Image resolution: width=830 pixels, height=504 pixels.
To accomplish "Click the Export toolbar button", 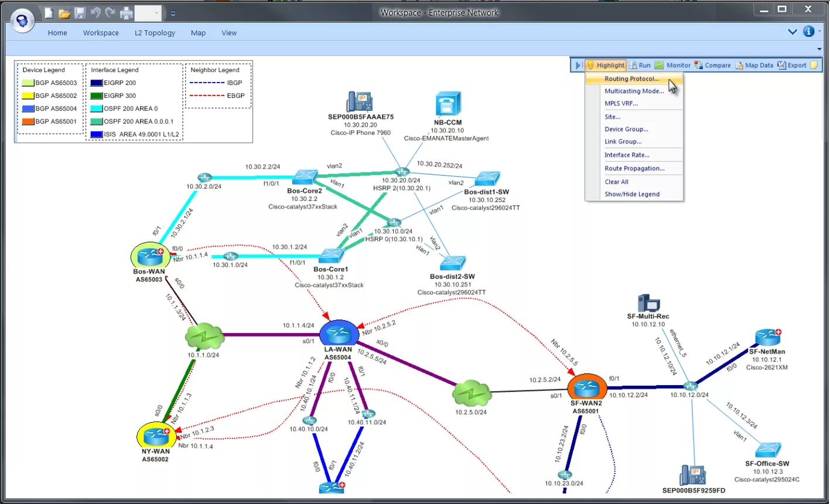I will pyautogui.click(x=792, y=65).
